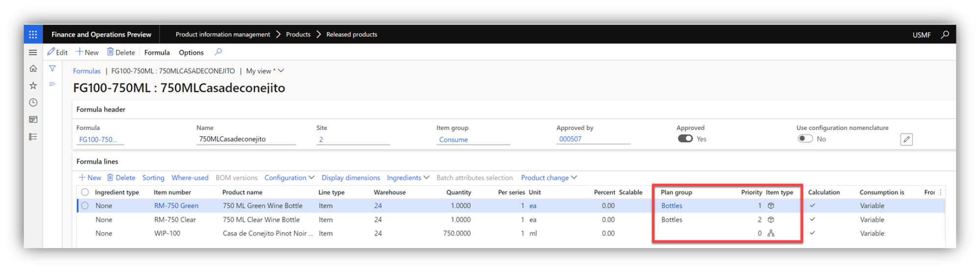Viewport: 980px width, 272px height.
Task: Open grid options vertical dots
Action: tap(940, 192)
